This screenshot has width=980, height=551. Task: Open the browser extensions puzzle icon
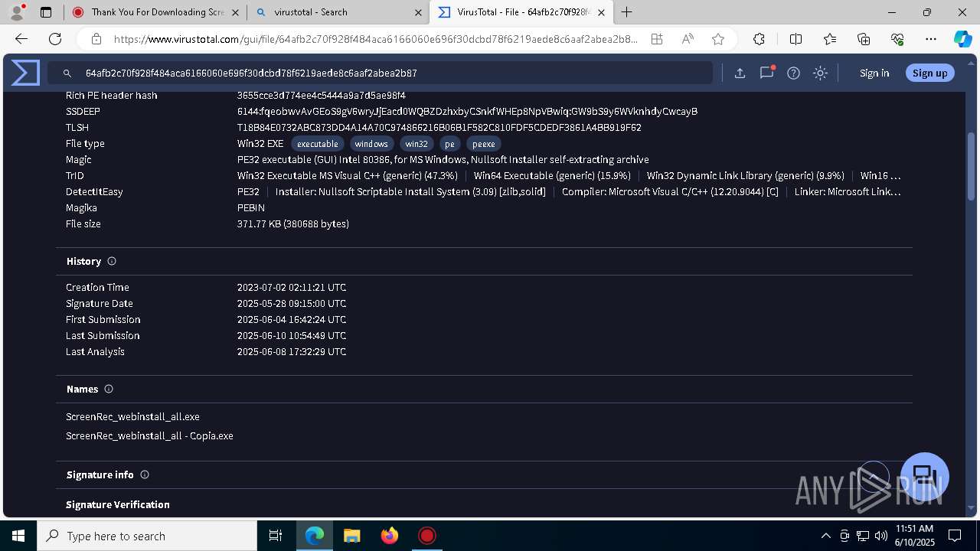click(759, 39)
